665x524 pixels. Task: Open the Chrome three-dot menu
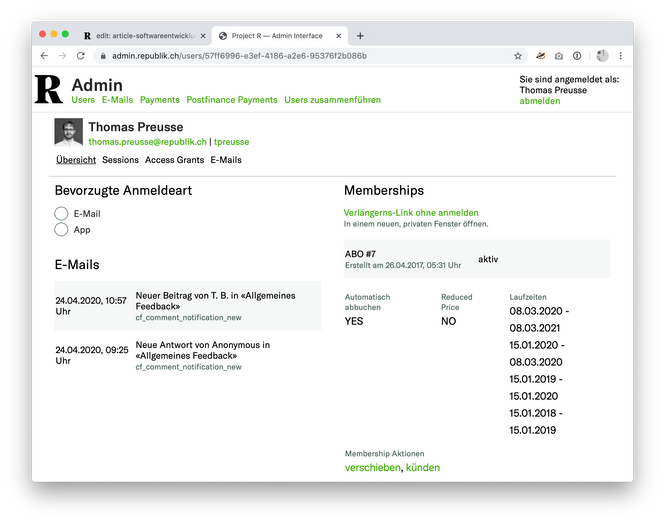click(621, 56)
